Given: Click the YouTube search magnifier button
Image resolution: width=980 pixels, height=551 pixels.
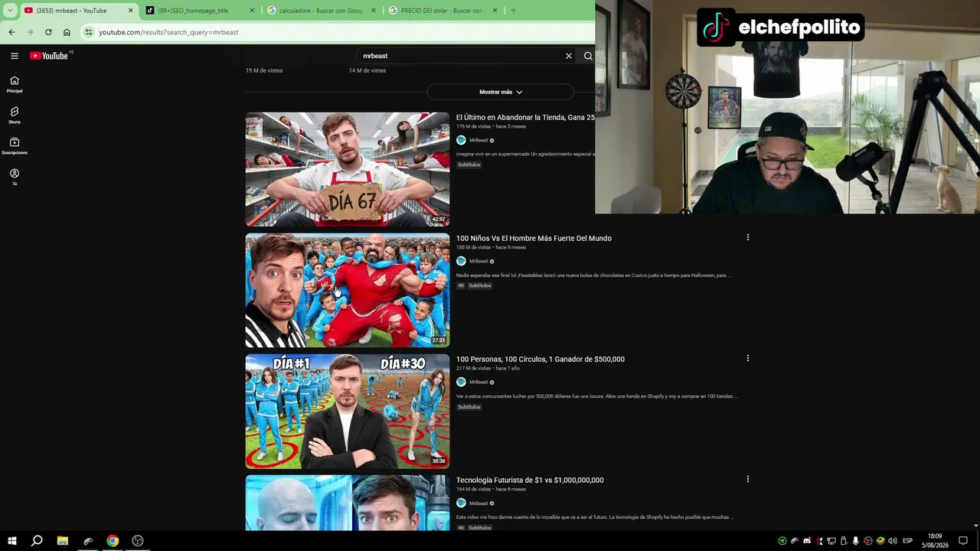Looking at the screenshot, I should pyautogui.click(x=588, y=56).
